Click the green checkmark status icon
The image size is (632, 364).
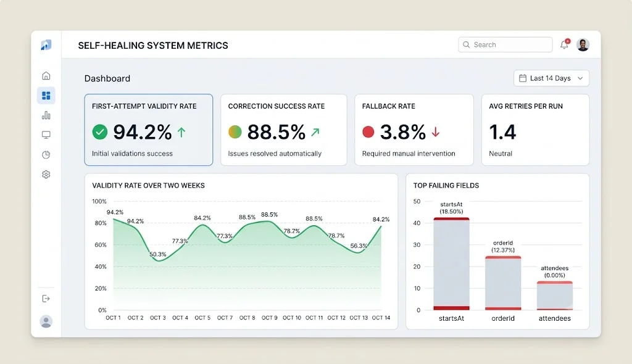pos(100,132)
